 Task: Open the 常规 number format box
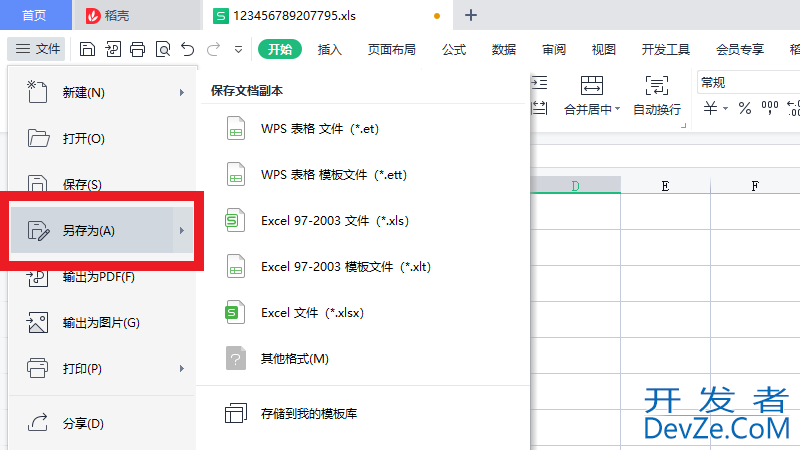[748, 82]
